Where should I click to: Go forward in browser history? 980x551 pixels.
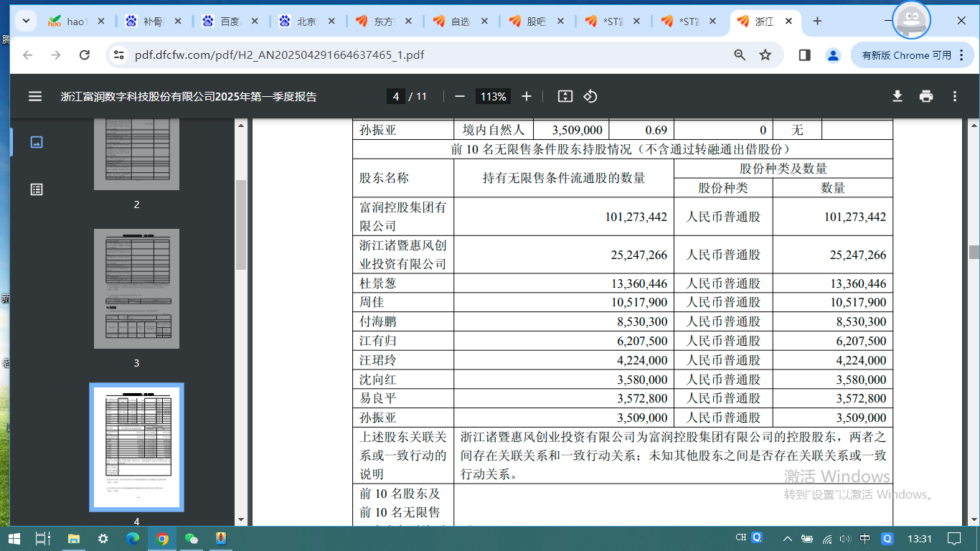(x=56, y=55)
